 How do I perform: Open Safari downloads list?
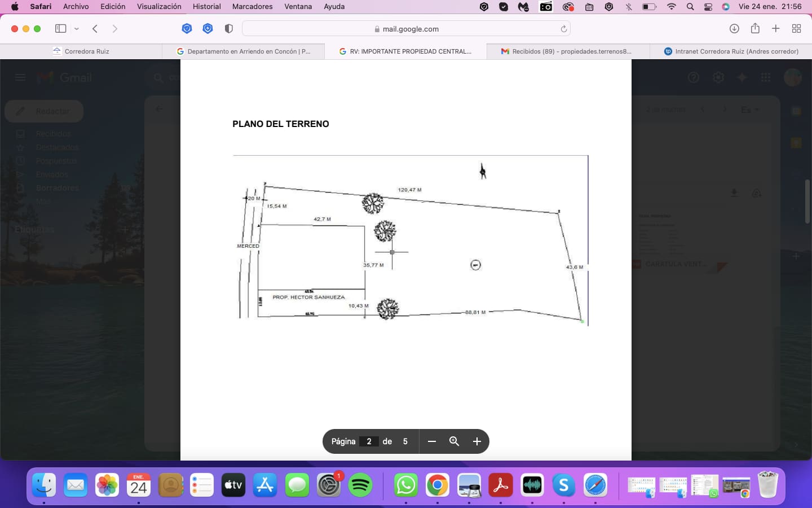click(734, 29)
